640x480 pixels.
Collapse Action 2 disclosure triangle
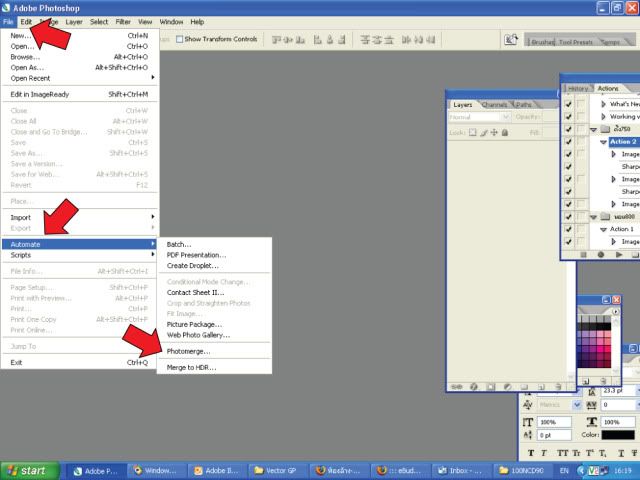[603, 142]
